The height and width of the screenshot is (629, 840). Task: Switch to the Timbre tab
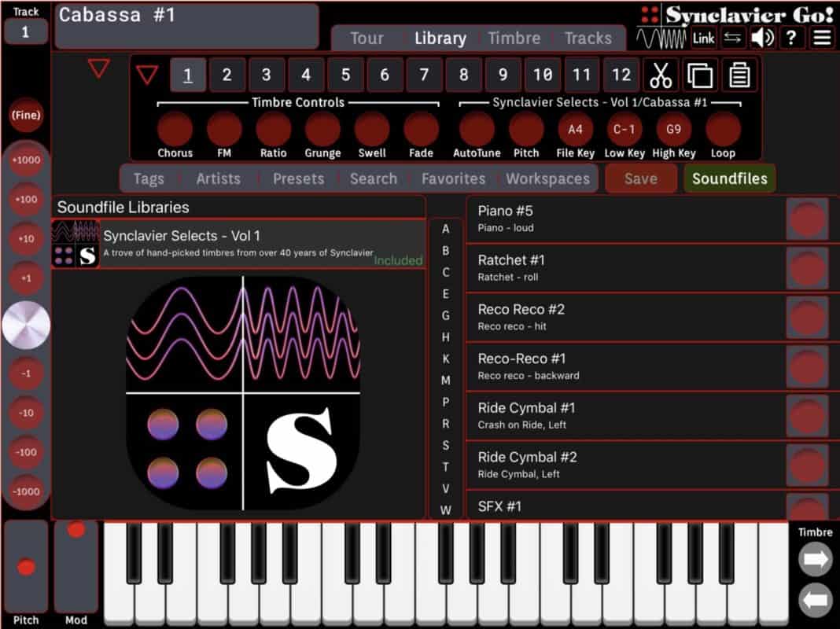click(x=515, y=38)
